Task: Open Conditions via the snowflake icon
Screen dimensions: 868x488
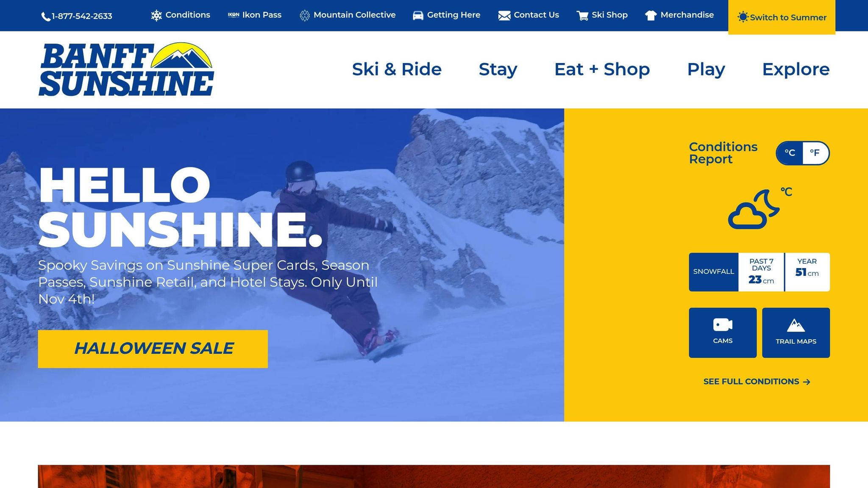Action: 156,15
